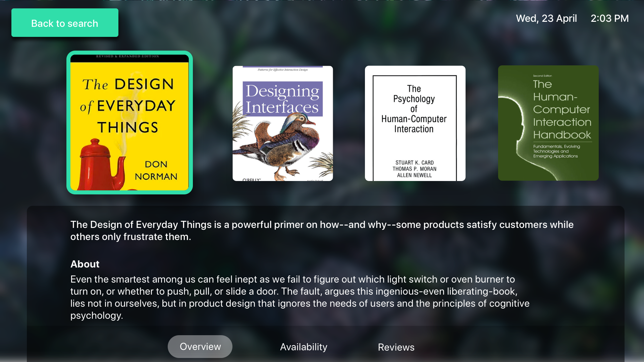Open the Designing Interfaces book cover
Screen dimensions: 644x362
pos(283,123)
